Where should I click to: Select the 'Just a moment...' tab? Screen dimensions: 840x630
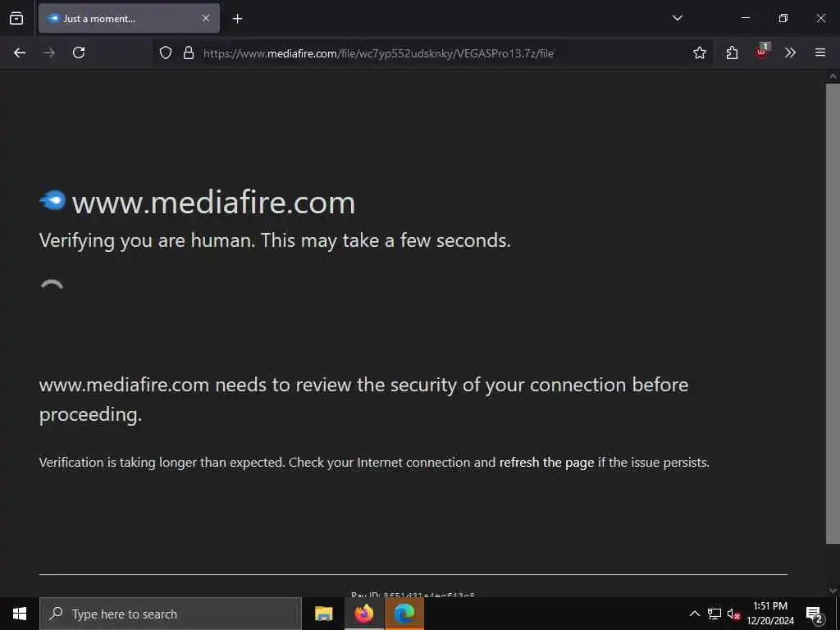point(129,18)
